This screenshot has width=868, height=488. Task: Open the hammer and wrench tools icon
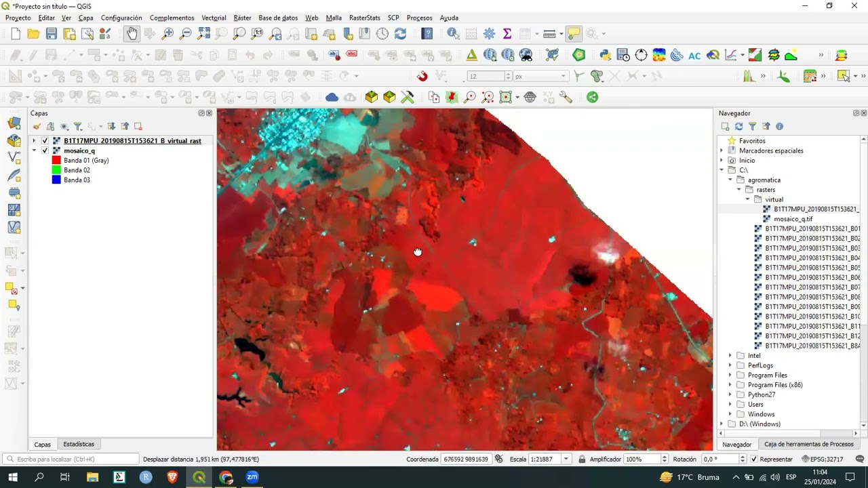tap(407, 97)
